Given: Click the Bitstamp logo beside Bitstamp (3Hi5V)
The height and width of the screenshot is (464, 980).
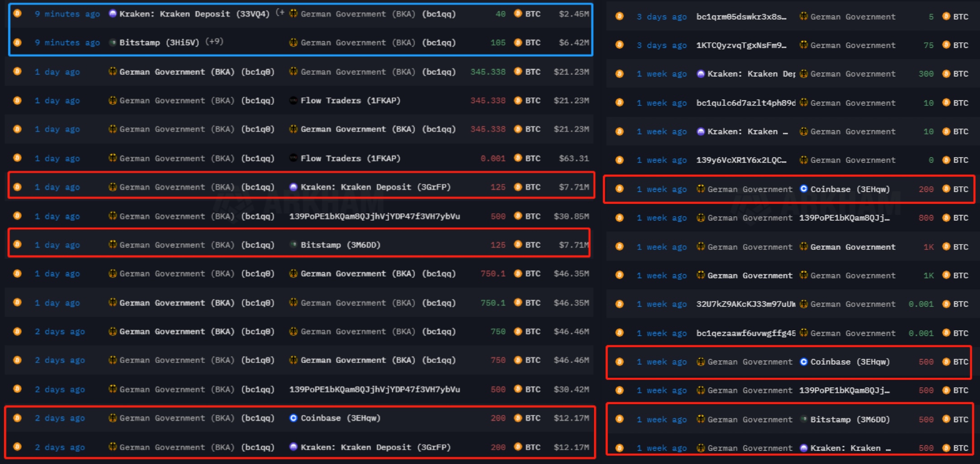Looking at the screenshot, I should coord(113,42).
